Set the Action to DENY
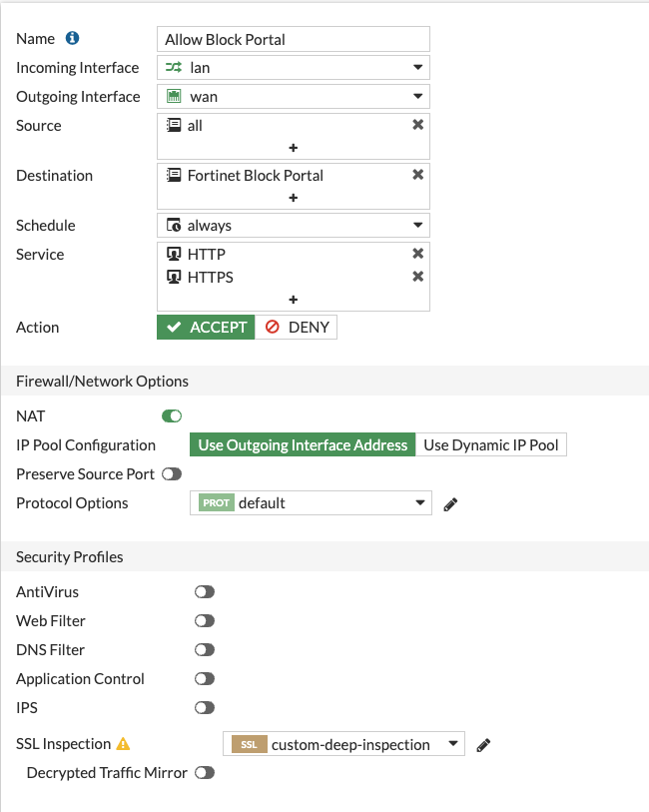 coord(297,328)
